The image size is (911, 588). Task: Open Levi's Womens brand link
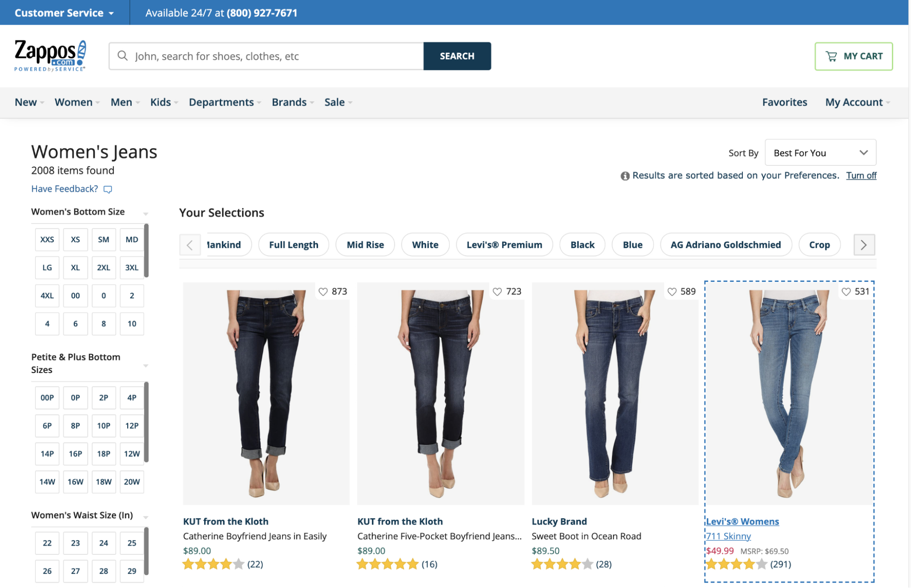pyautogui.click(x=742, y=522)
